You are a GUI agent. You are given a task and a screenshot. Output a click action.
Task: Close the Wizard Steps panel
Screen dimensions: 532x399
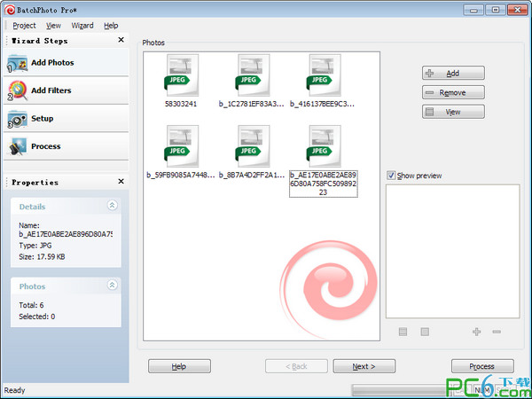point(121,40)
